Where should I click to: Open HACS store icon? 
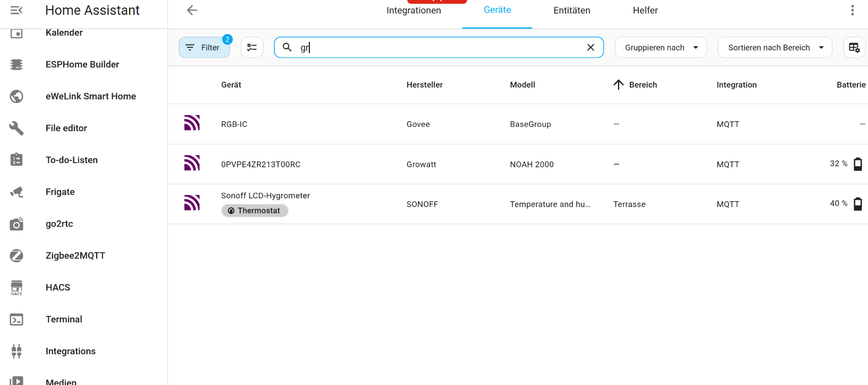[x=16, y=287]
